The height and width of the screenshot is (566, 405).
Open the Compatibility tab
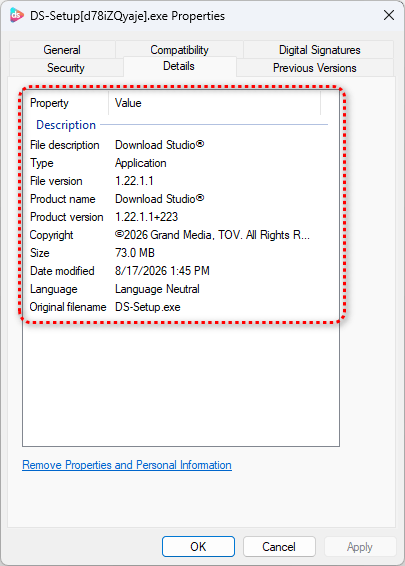[x=179, y=49]
